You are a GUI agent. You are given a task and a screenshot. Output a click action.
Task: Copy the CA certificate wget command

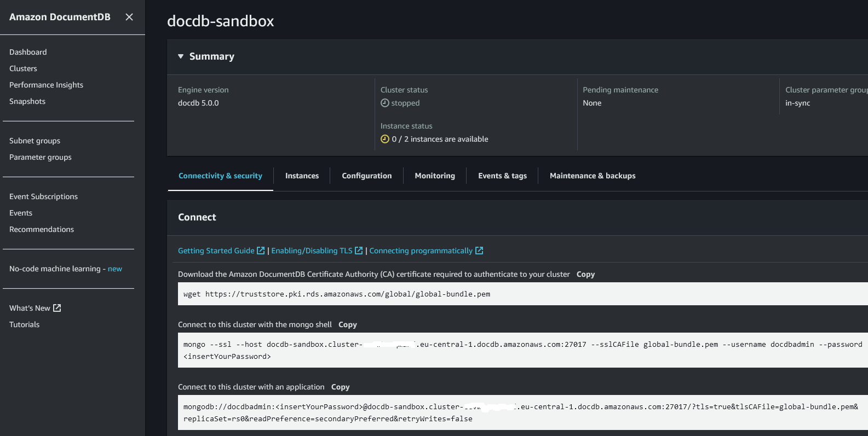(585, 274)
